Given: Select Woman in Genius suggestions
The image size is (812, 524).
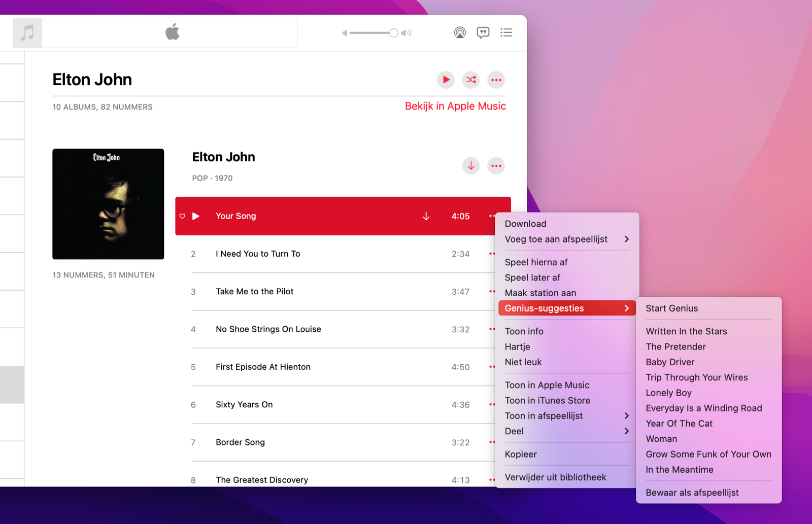Looking at the screenshot, I should pos(708,439).
